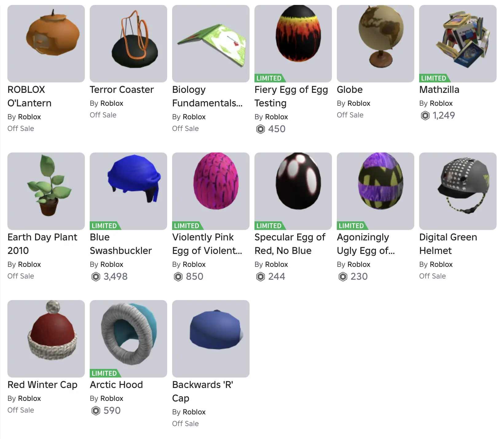The height and width of the screenshot is (439, 504).
Task: Select the Backwards 'R' Cap thumbnail
Action: 211,339
